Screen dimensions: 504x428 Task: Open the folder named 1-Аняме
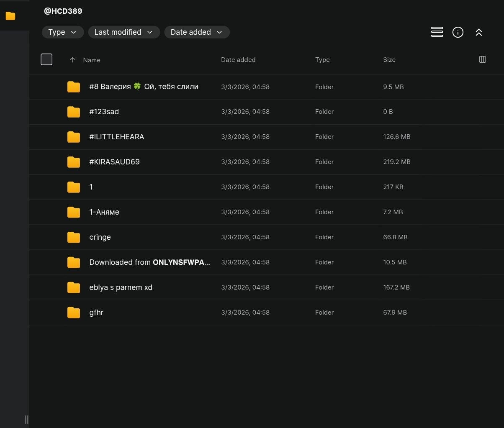[104, 212]
